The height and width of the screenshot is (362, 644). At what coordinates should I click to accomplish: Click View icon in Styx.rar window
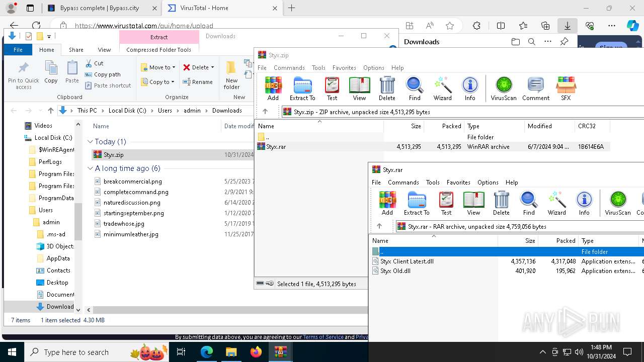[473, 204]
